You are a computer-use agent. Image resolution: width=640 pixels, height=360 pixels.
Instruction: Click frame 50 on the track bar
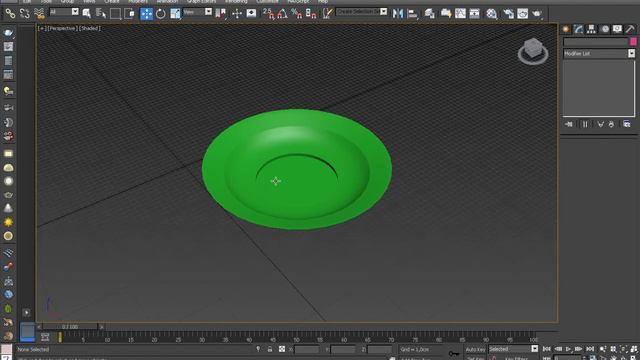[x=297, y=338]
